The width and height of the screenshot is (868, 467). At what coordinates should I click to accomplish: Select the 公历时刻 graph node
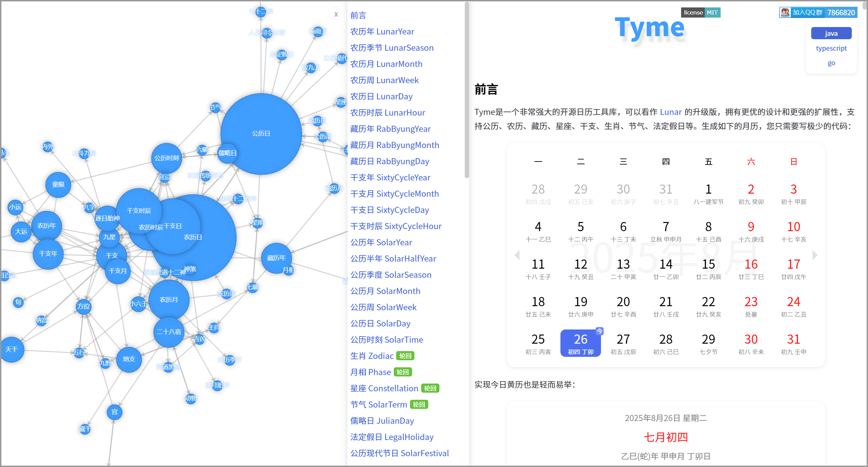166,158
